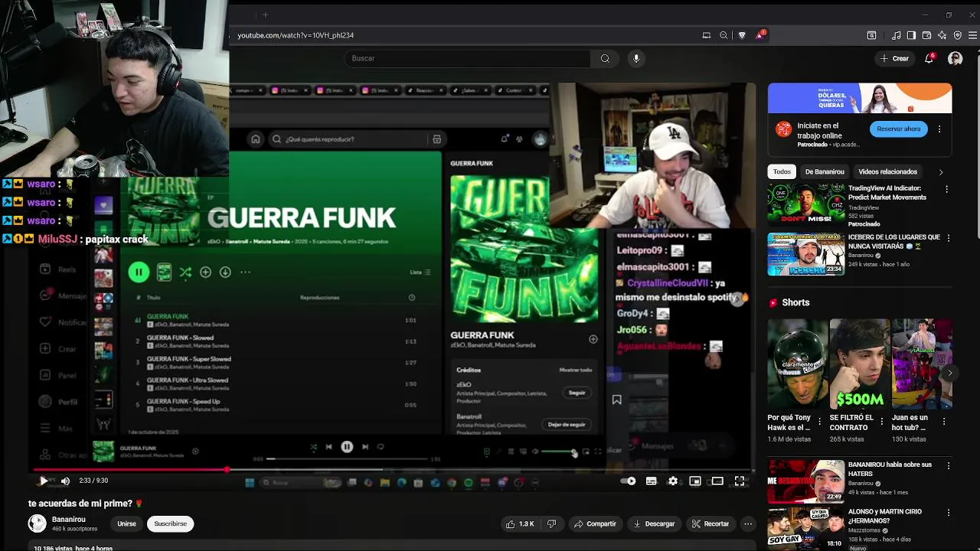Open the Brave Wallet icon
Image resolution: width=980 pixels, height=551 pixels.
pyautogui.click(x=926, y=35)
